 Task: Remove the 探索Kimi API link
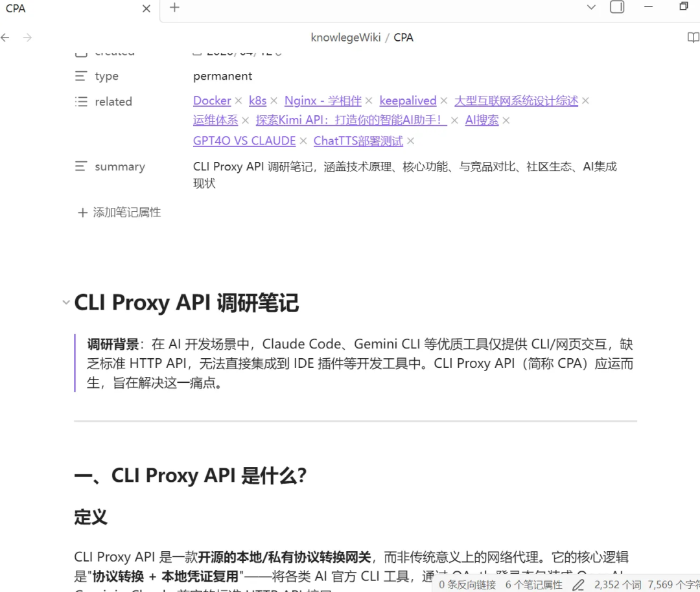point(454,120)
